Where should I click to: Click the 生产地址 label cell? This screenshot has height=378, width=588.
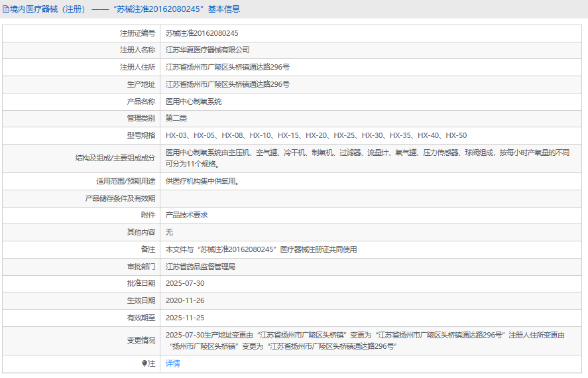(82, 84)
